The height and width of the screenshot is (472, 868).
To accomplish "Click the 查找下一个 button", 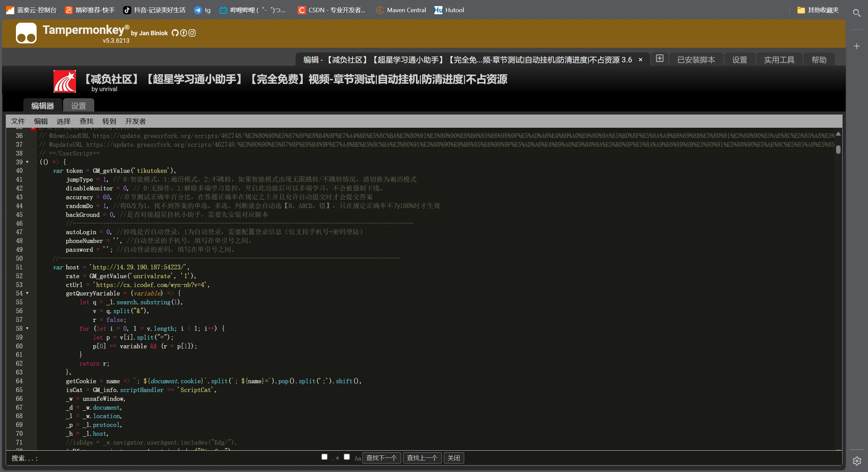I will pos(381,458).
